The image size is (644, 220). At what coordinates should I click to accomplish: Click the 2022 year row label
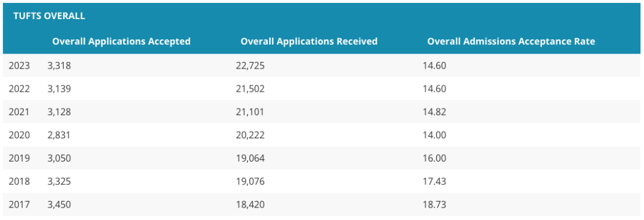(19, 89)
